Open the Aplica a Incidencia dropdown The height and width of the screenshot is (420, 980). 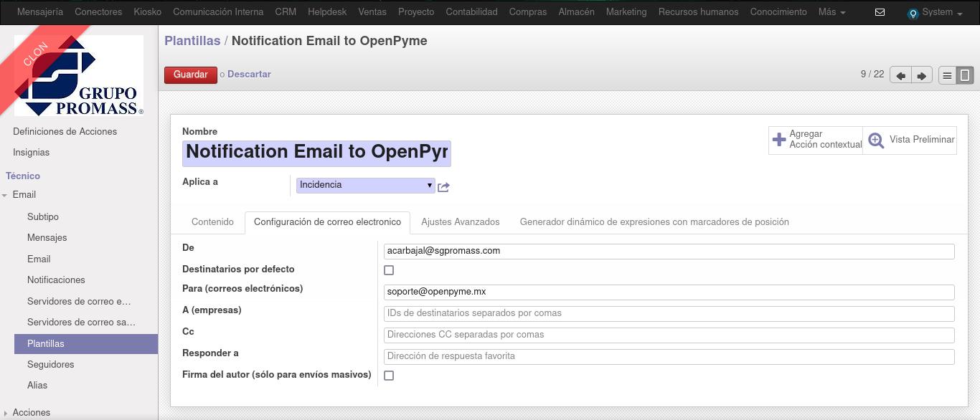(x=365, y=185)
